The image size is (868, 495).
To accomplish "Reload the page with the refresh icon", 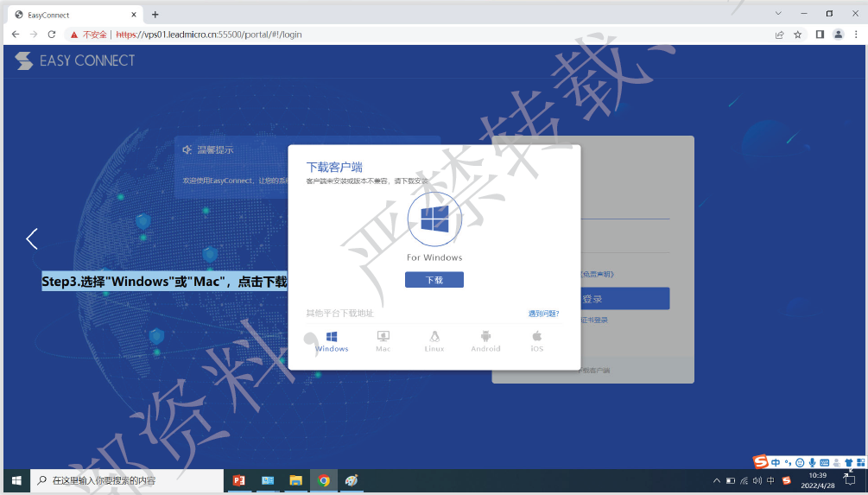I will pyautogui.click(x=52, y=35).
